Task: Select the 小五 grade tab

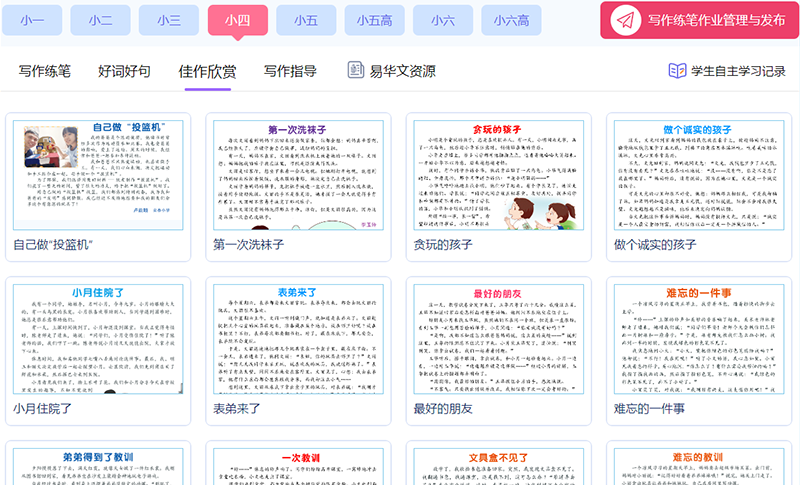Action: pyautogui.click(x=306, y=20)
